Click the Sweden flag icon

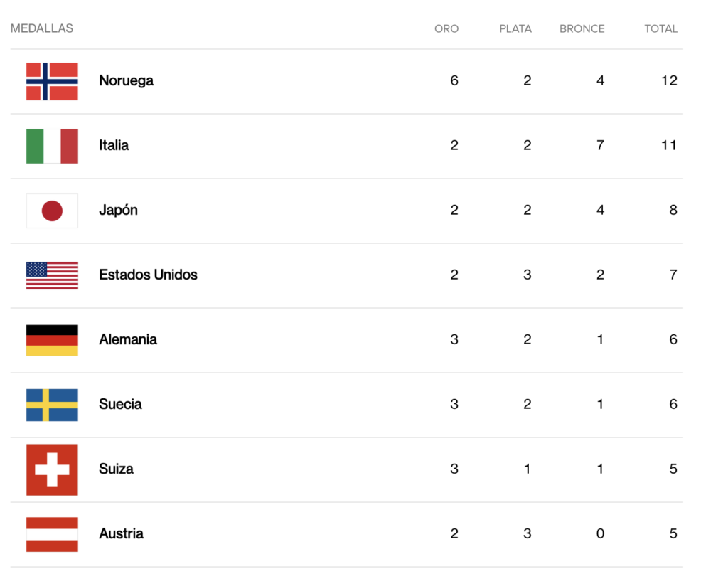(x=52, y=405)
